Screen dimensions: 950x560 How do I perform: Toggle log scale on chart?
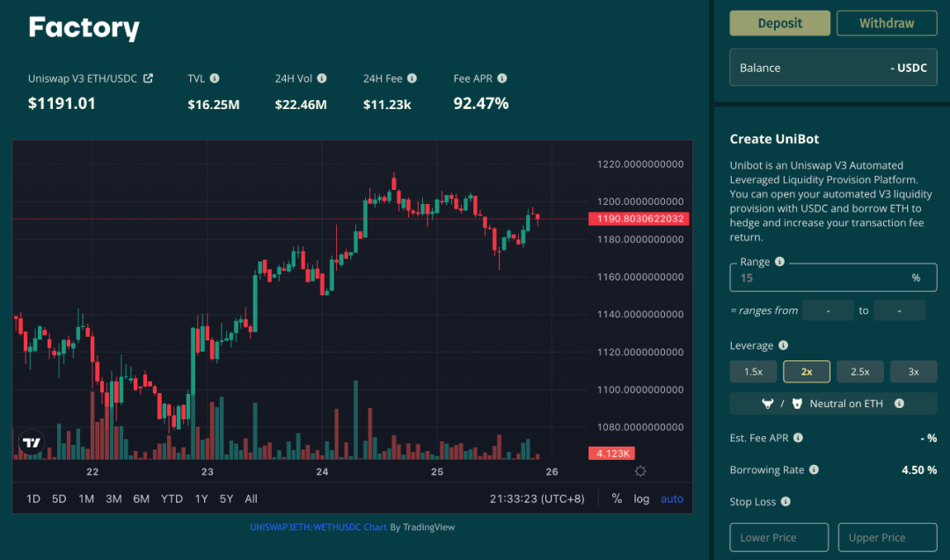[641, 498]
